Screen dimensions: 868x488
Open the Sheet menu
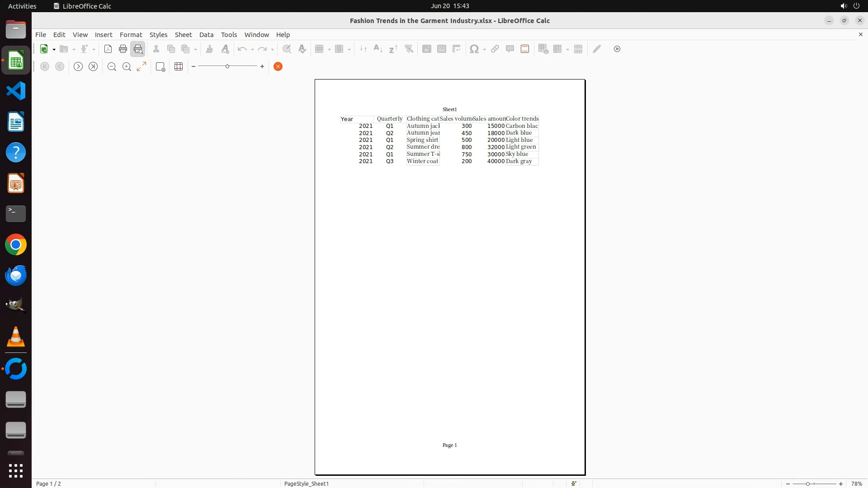pyautogui.click(x=183, y=35)
